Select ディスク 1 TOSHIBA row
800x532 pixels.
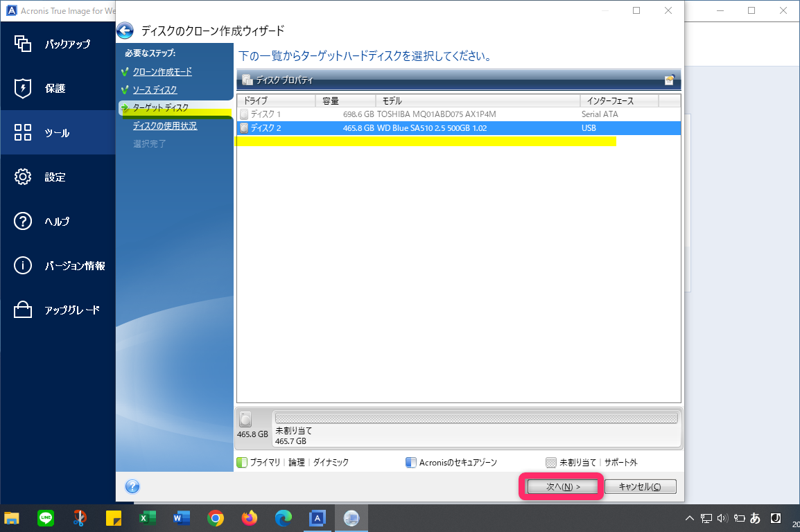459,114
